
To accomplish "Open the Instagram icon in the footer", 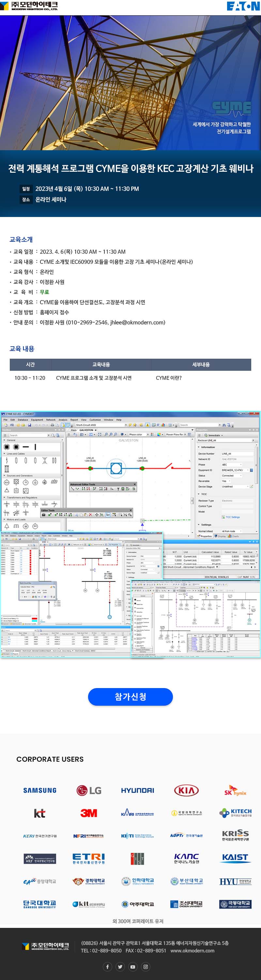I will pos(146,967).
